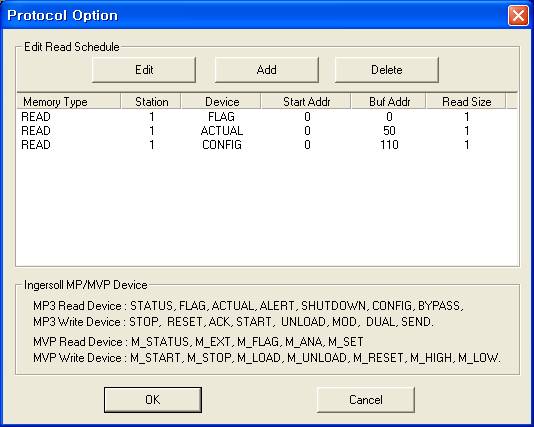The image size is (534, 427).
Task: Select the ACTUAL device cell
Action: pyautogui.click(x=222, y=131)
